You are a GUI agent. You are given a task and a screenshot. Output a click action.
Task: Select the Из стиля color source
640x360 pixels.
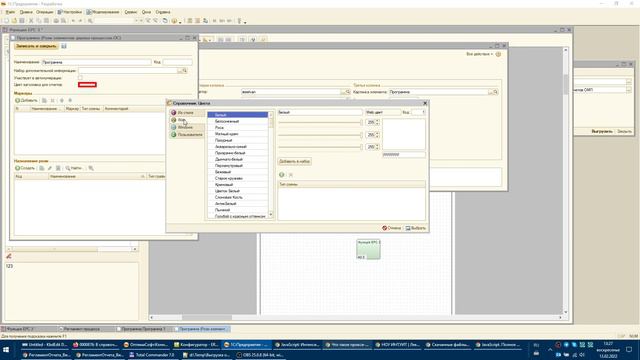186,112
